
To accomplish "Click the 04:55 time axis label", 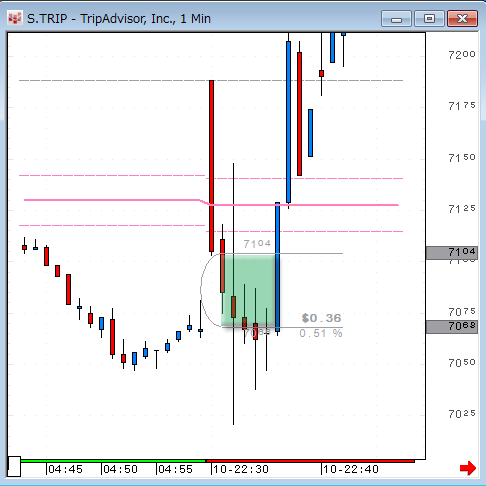I will point(175,469).
